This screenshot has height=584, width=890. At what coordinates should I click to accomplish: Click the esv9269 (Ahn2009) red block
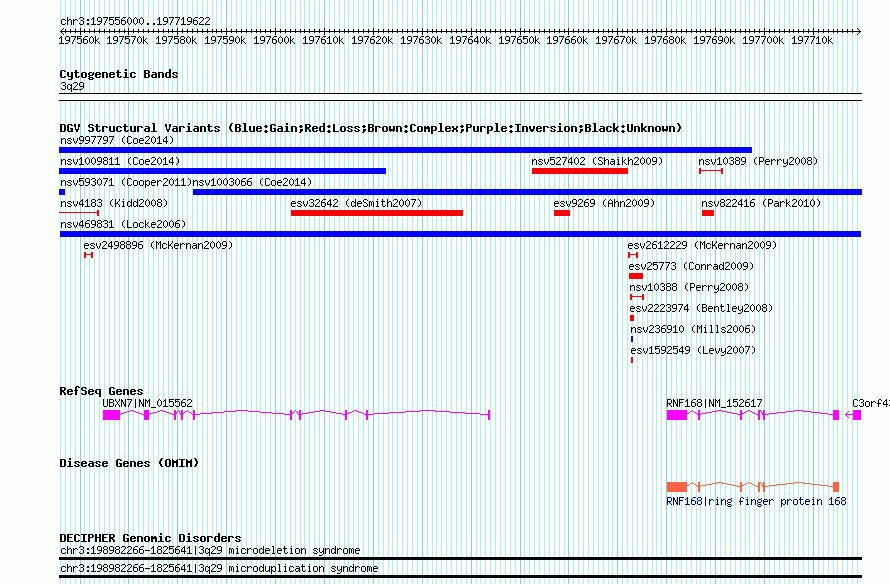tap(562, 213)
